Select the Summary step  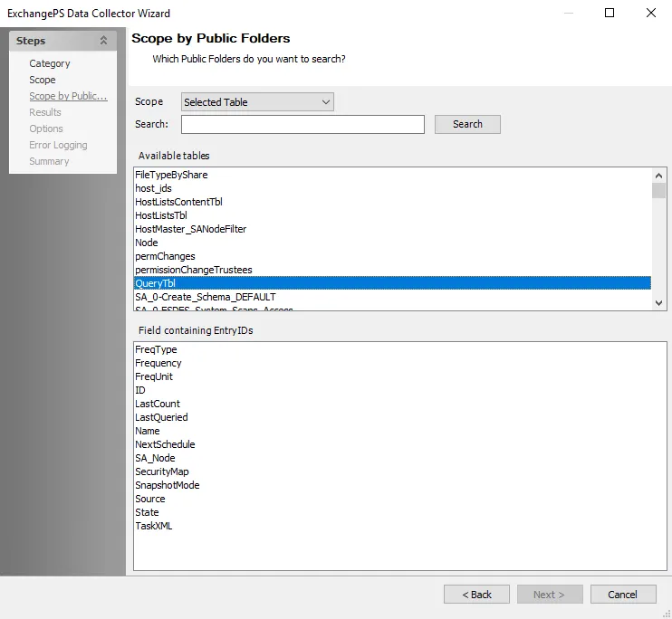(49, 161)
